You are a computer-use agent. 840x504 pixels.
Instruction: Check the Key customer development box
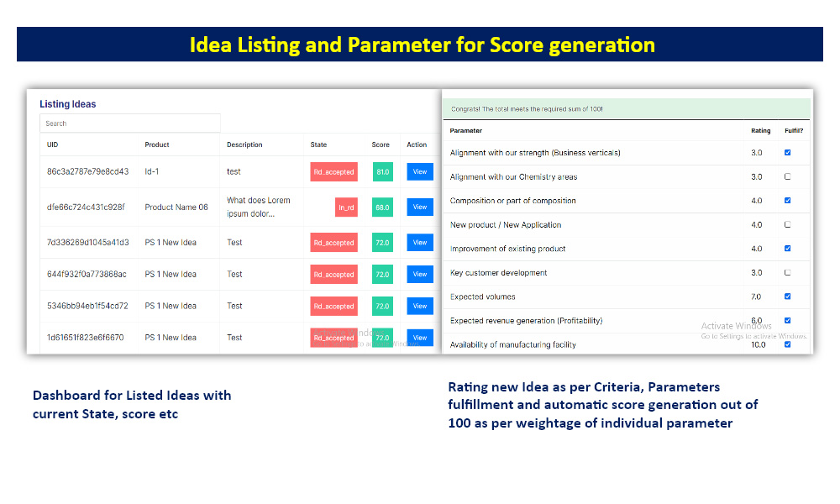pyautogui.click(x=788, y=273)
